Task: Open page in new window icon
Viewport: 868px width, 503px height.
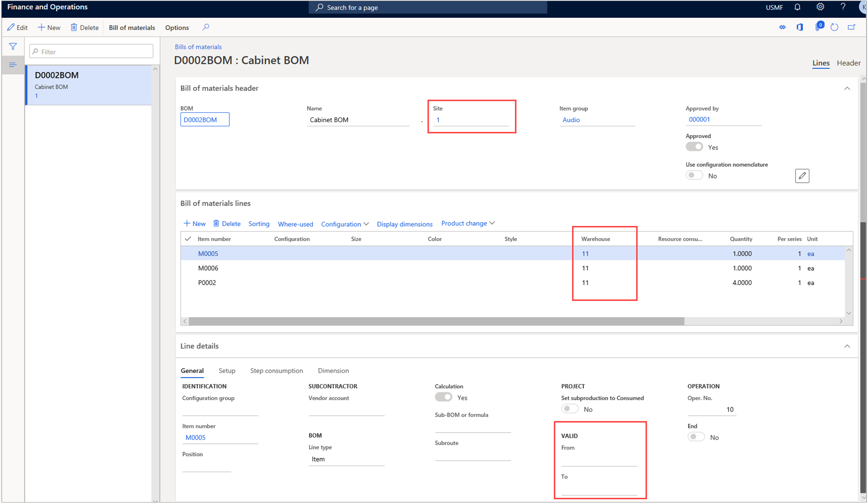Action: pos(852,27)
